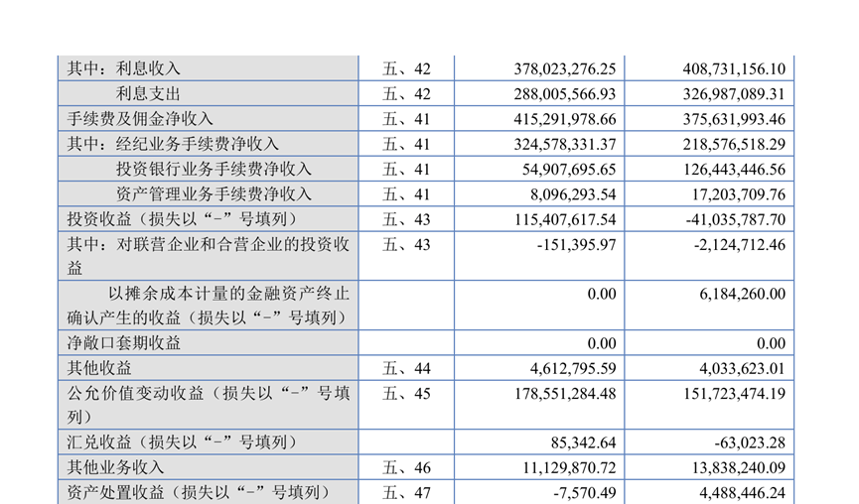
Task: Click the note reference 五、44
Action: [406, 368]
